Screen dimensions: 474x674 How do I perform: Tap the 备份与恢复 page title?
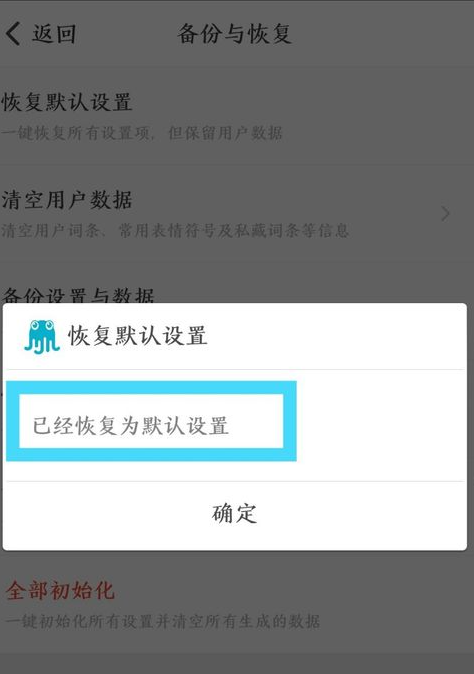click(x=235, y=34)
